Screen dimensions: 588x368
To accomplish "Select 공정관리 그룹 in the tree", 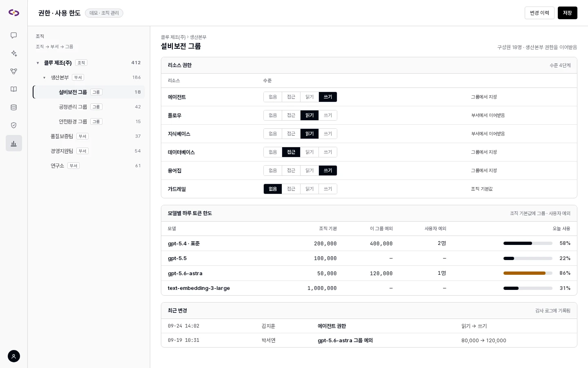I will click(x=89, y=107).
